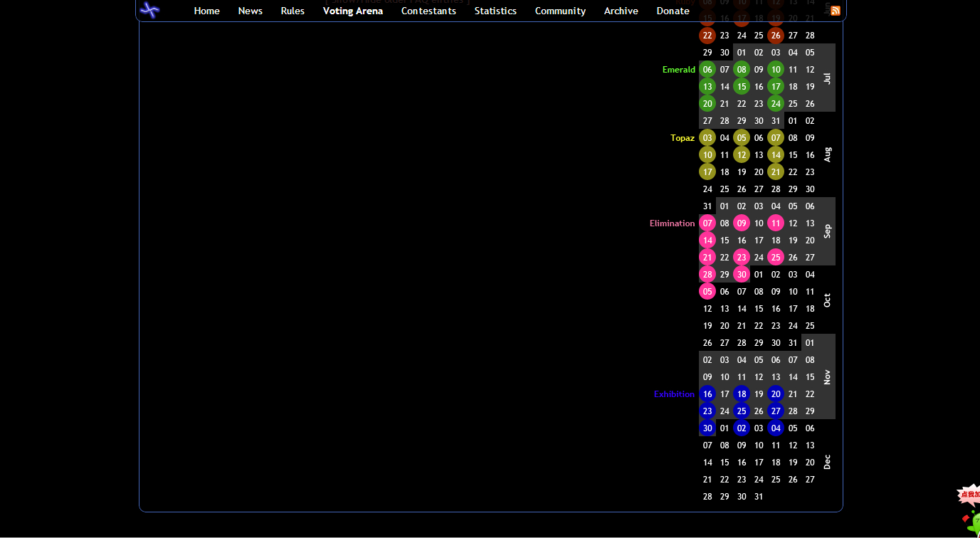Choose the blue November 23 Exhibition date
The height and width of the screenshot is (538, 980).
pyautogui.click(x=707, y=411)
